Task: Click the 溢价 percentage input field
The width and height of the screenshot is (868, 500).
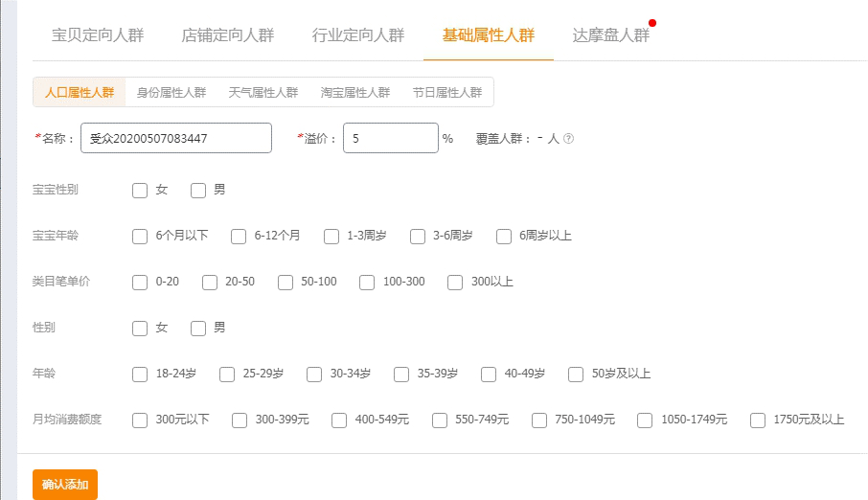Action: pyautogui.click(x=390, y=138)
